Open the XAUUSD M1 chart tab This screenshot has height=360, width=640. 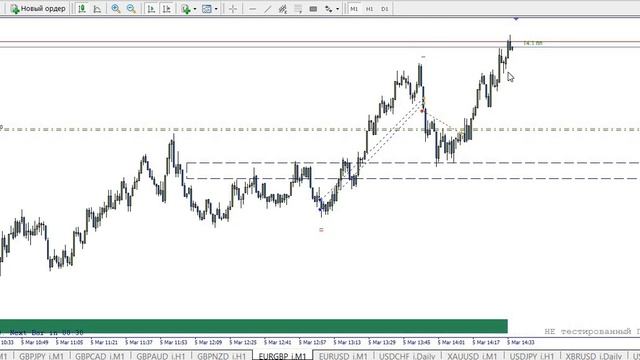click(x=472, y=356)
